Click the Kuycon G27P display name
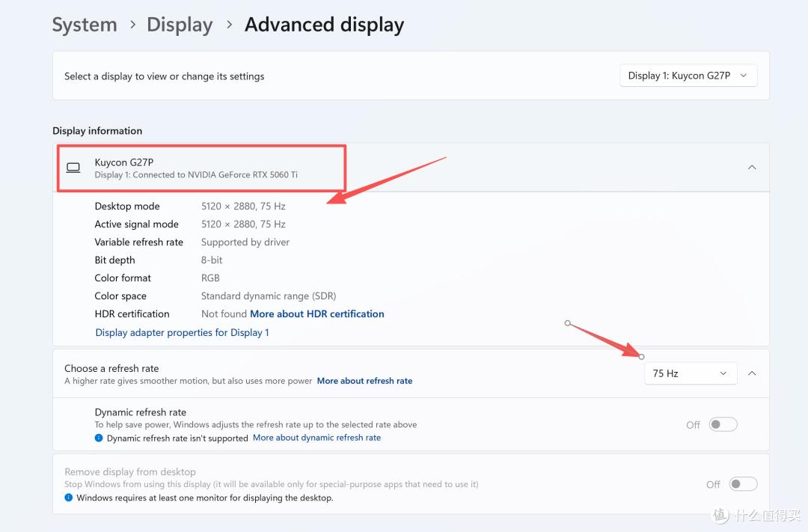 (x=124, y=162)
